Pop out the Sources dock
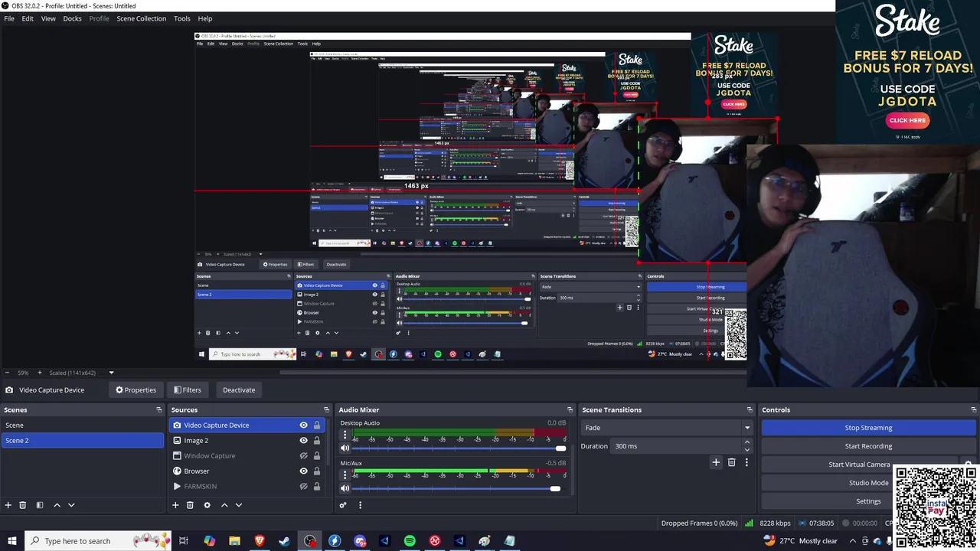 327,410
